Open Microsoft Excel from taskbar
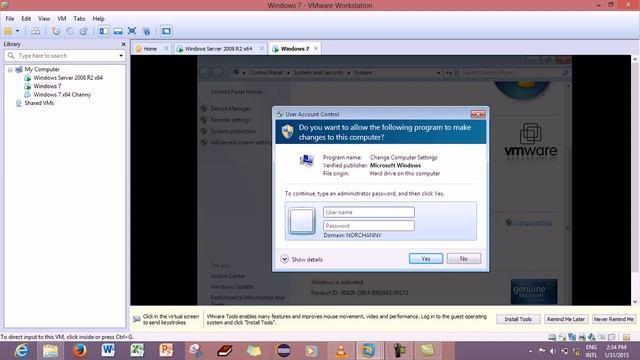The width and height of the screenshot is (640, 360). coord(137,351)
